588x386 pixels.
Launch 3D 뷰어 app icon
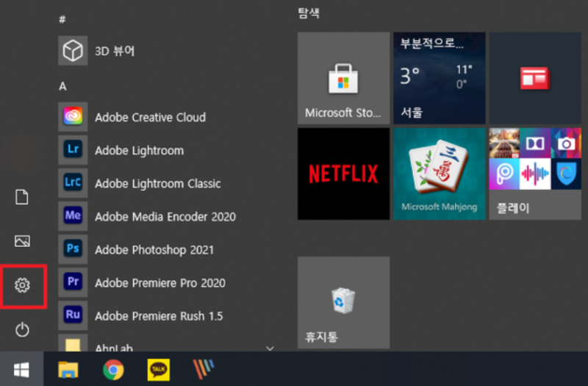73,51
